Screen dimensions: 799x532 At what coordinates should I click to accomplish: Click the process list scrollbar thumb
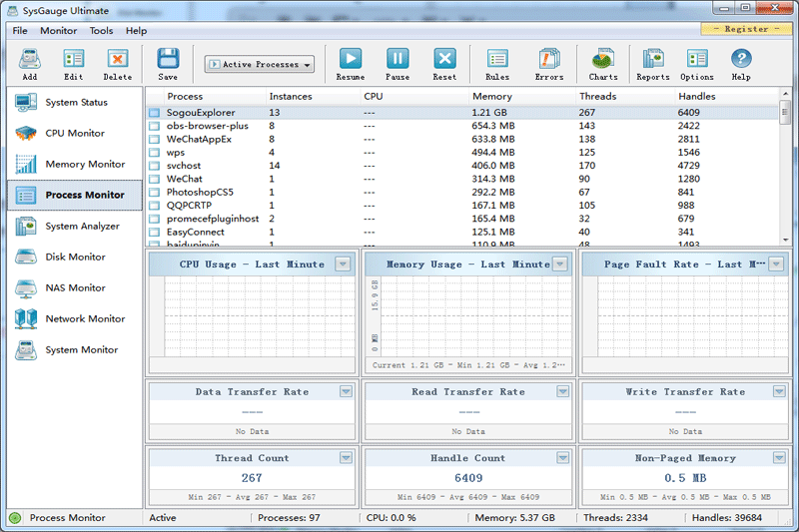point(785,112)
